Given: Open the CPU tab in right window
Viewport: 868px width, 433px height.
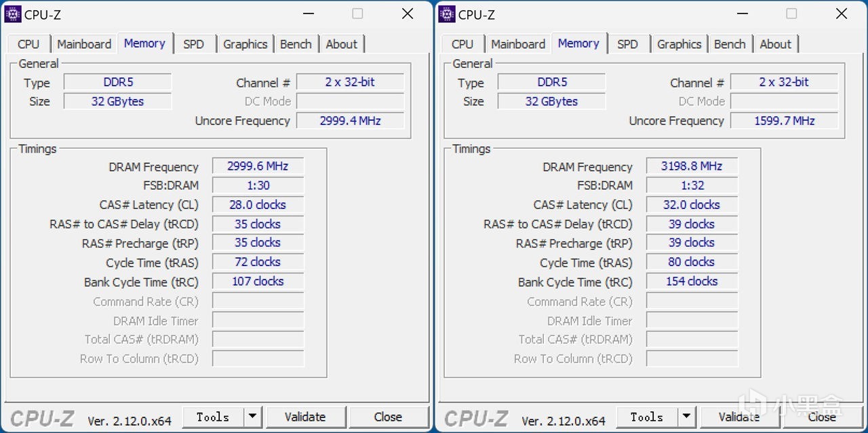Looking at the screenshot, I should point(462,44).
